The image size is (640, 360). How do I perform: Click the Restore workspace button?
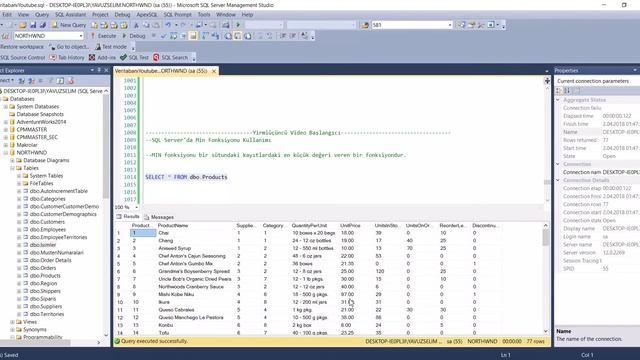(x=22, y=47)
